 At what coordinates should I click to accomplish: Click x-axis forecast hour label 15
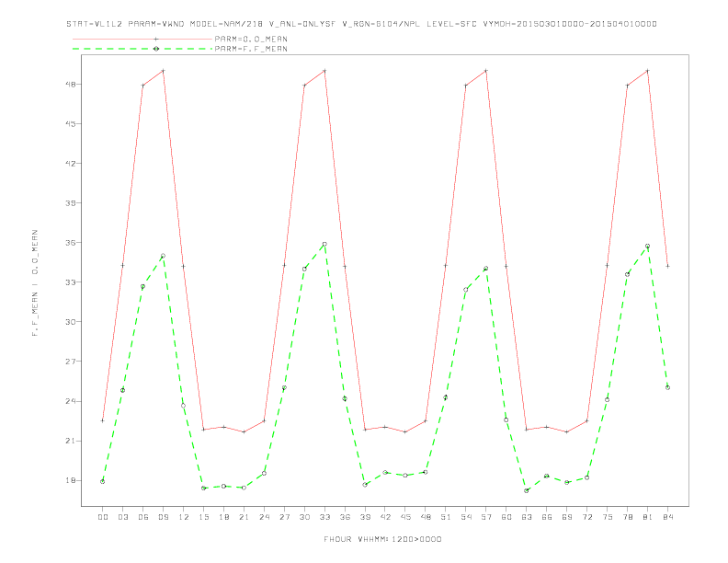[203, 517]
